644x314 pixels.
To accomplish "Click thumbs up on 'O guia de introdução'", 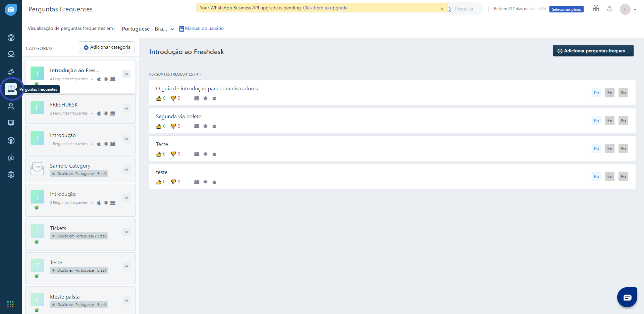I will tap(159, 98).
